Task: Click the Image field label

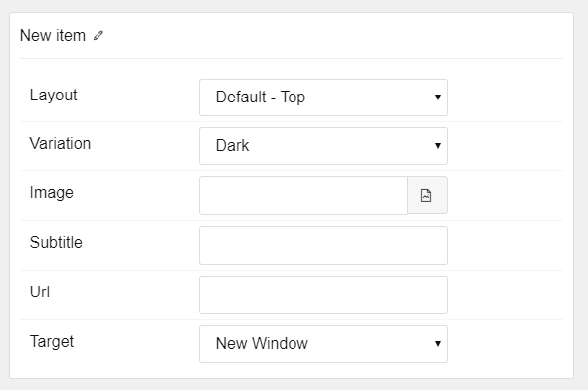Action: (x=52, y=193)
